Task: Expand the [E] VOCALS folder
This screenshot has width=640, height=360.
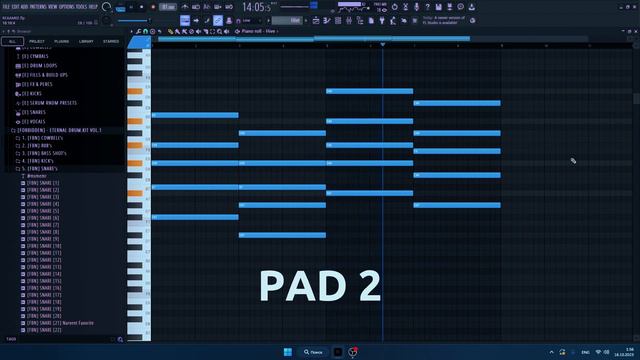Action: click(x=33, y=122)
